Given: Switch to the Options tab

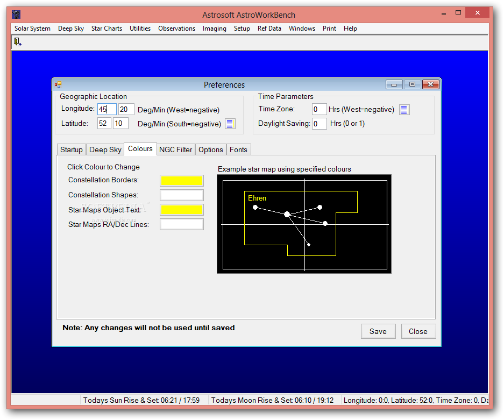Looking at the screenshot, I should (211, 150).
